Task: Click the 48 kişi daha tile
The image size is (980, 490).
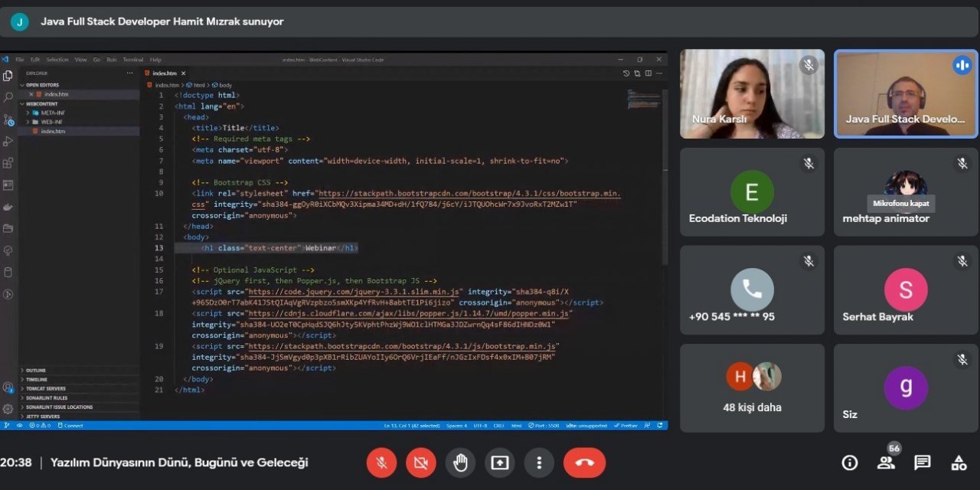Action: [x=752, y=387]
